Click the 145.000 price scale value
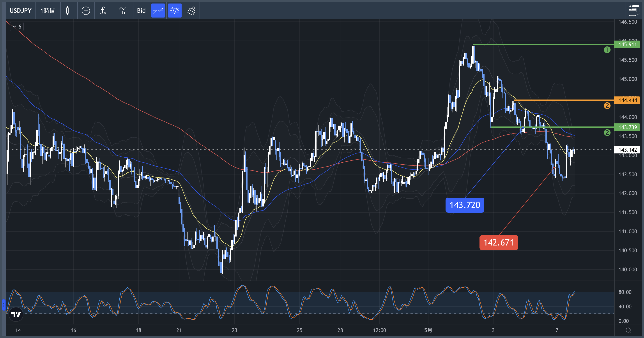 pyautogui.click(x=628, y=79)
